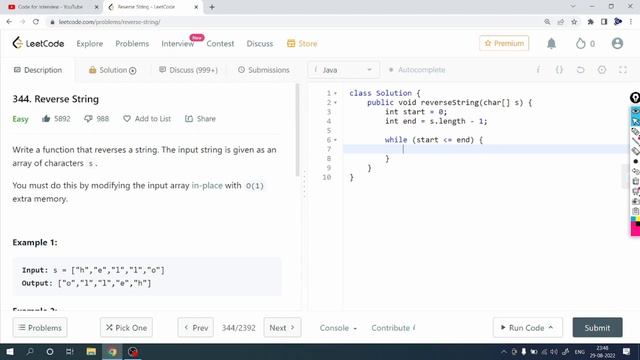This screenshot has width=640, height=360.
Task: Toggle fullscreen editor icon
Action: pyautogui.click(x=623, y=70)
